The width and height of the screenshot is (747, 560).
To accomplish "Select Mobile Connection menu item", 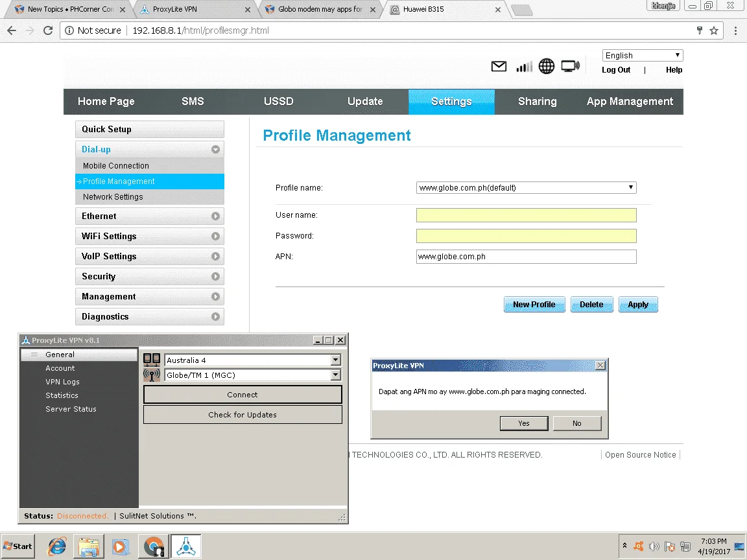I will pyautogui.click(x=150, y=166).
